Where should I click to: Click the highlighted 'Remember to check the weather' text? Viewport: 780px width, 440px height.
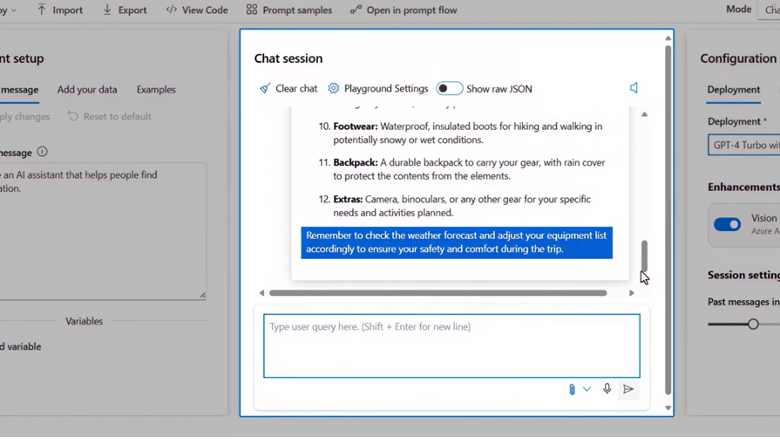click(457, 242)
